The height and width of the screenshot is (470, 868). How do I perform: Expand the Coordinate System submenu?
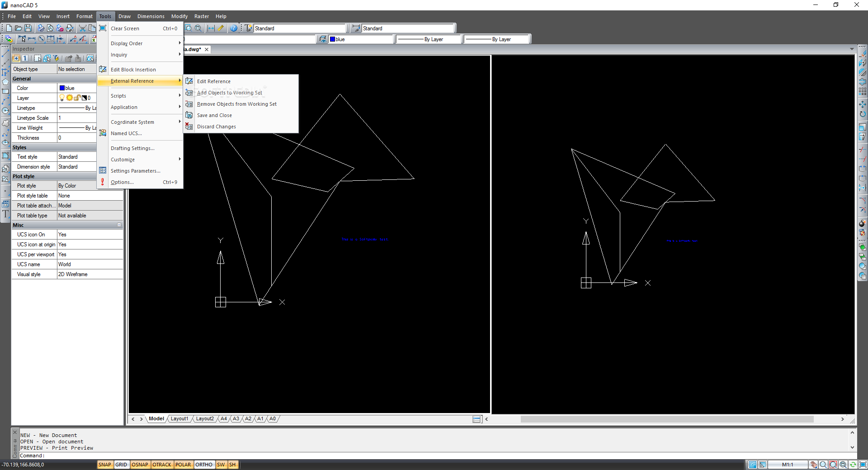click(140, 122)
